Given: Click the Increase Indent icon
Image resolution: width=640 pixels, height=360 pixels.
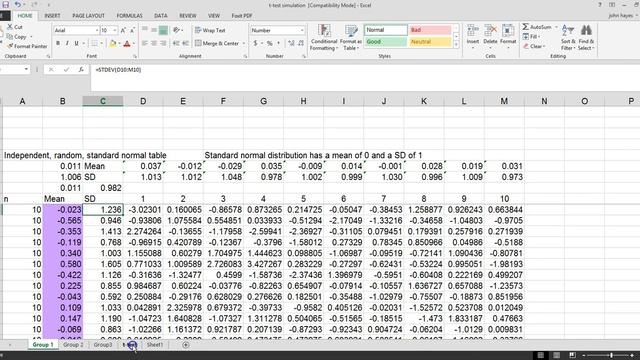Looking at the screenshot, I should coord(186,43).
